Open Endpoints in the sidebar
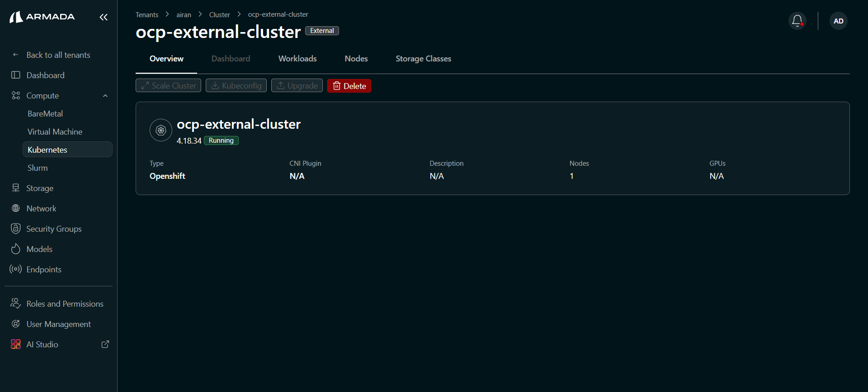This screenshot has height=392, width=868. 44,269
